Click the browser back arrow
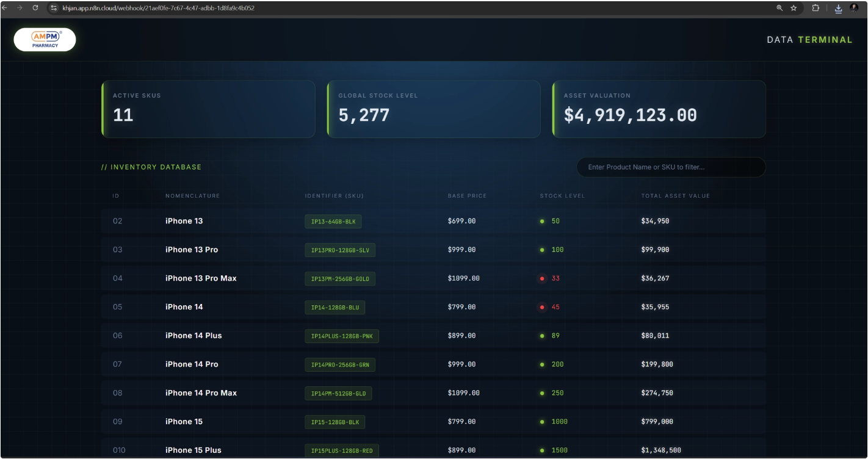Viewport: 868px width, 459px height. tap(5, 8)
